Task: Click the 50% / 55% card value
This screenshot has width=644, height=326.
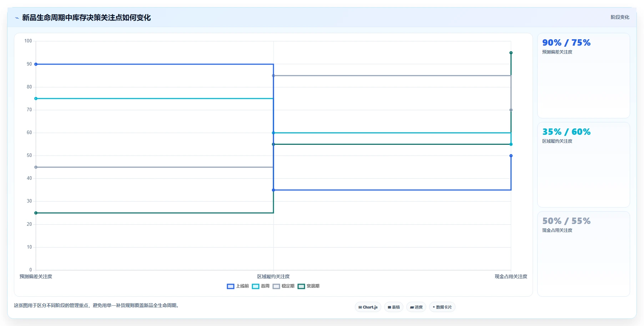Action: pyautogui.click(x=566, y=221)
